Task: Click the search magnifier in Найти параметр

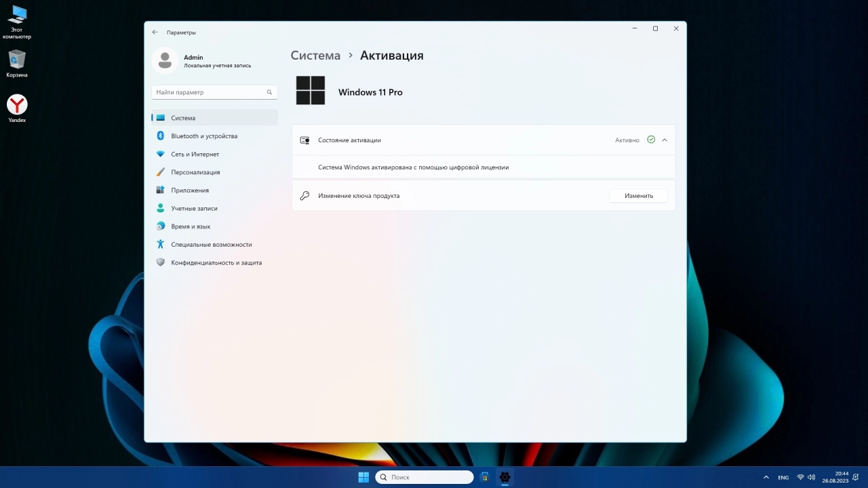Action: (269, 92)
